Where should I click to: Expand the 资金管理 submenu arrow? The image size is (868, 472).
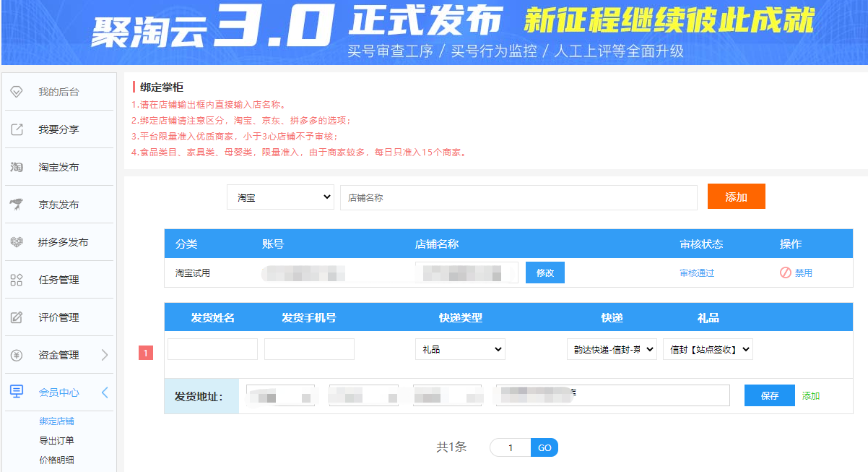[x=104, y=355]
